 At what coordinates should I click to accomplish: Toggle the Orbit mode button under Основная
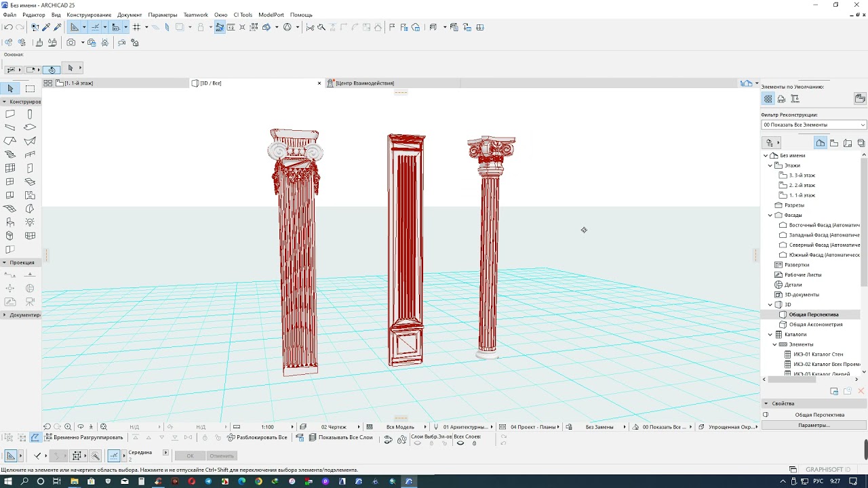click(x=52, y=68)
